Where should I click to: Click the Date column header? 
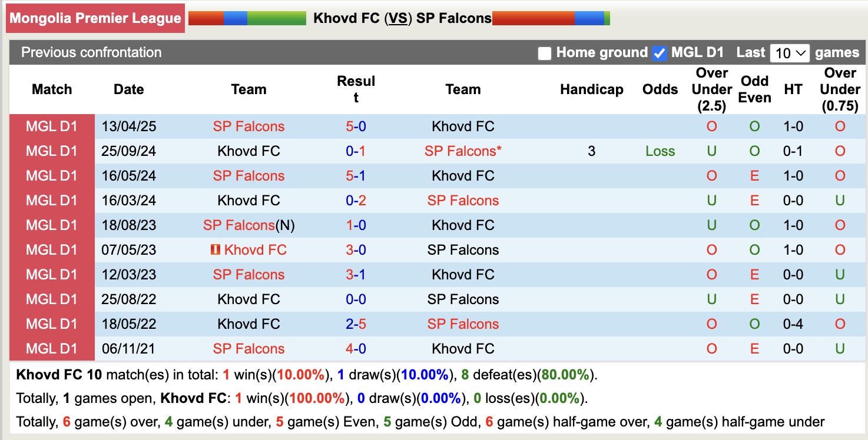128,89
